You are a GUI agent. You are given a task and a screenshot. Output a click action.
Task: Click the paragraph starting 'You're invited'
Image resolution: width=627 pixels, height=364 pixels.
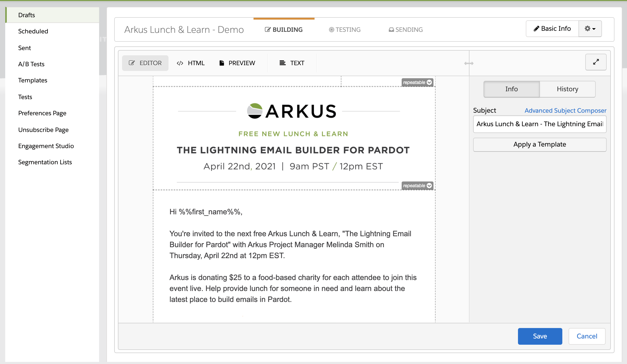(290, 245)
